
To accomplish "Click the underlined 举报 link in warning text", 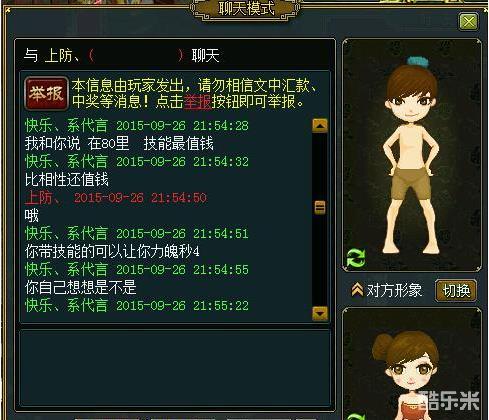I will click(198, 101).
